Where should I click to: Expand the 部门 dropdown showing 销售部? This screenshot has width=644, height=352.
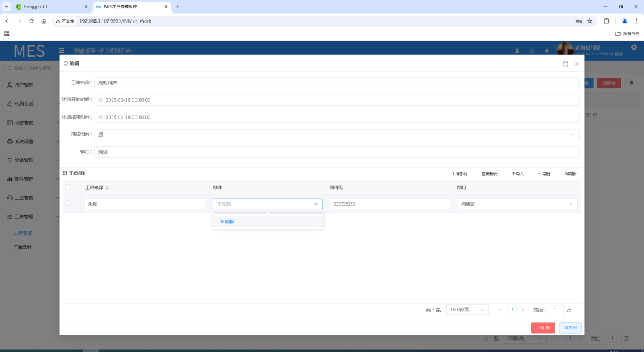click(x=518, y=204)
